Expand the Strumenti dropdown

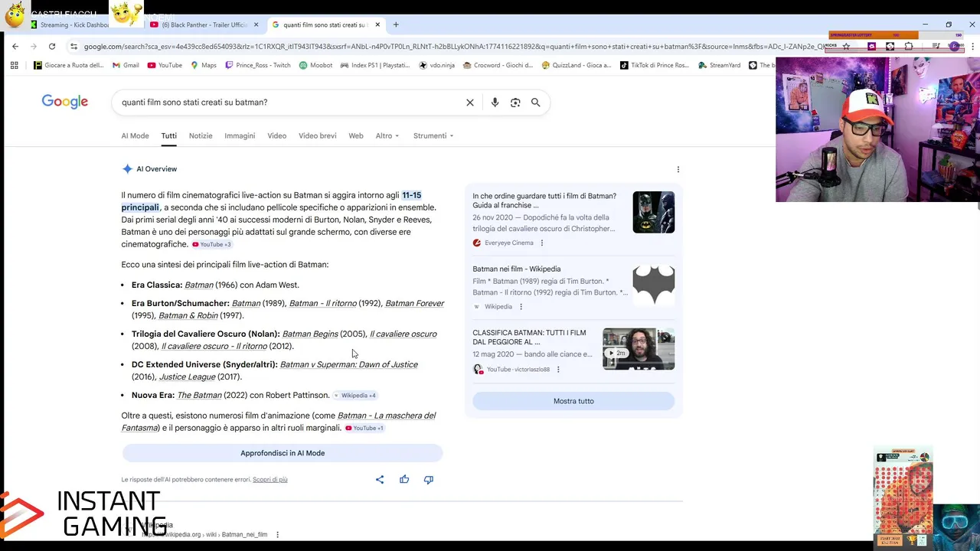tap(433, 135)
